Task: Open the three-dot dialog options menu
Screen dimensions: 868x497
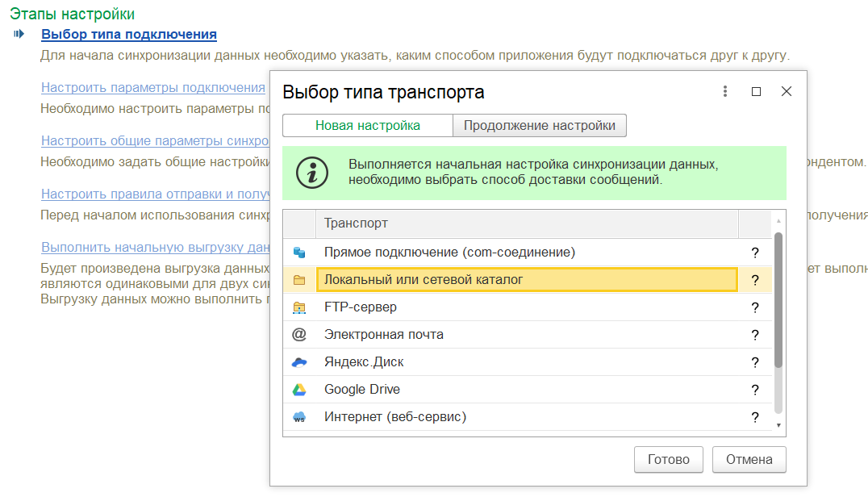Action: [725, 92]
